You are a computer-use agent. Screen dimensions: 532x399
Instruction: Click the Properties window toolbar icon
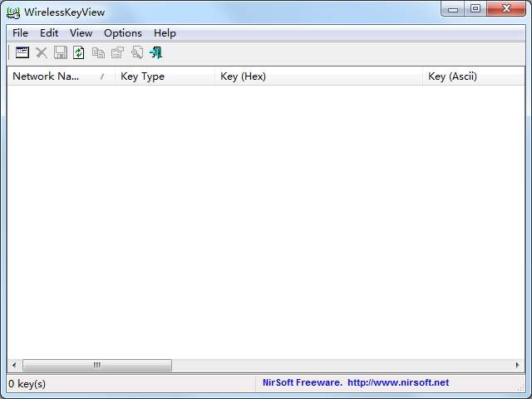tap(22, 52)
